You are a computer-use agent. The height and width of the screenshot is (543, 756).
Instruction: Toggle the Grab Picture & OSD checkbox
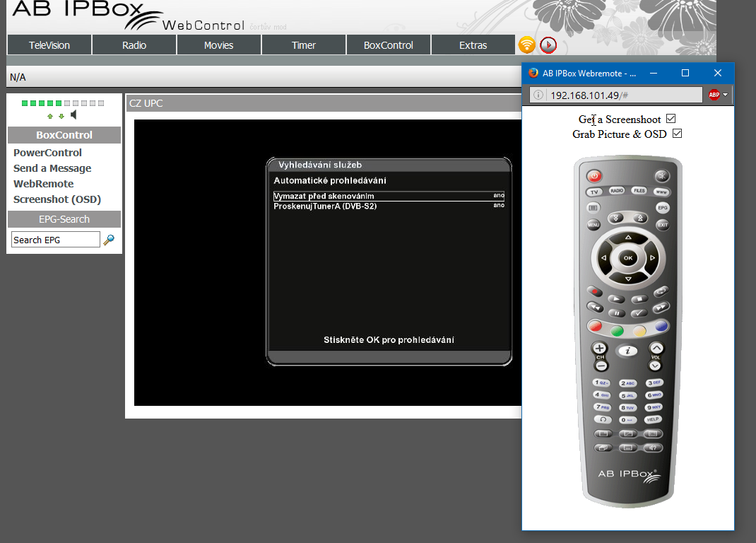click(x=677, y=133)
